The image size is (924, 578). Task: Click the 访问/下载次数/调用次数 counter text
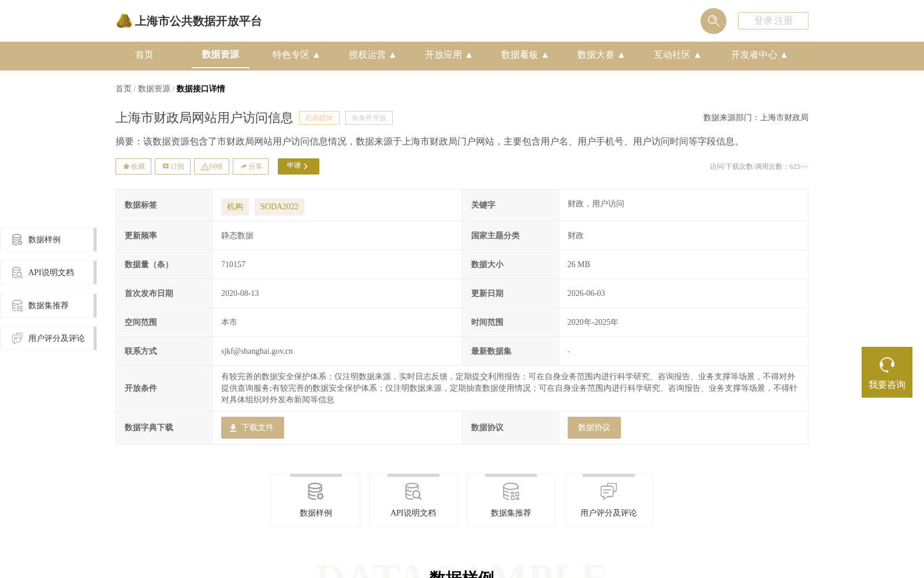click(759, 166)
